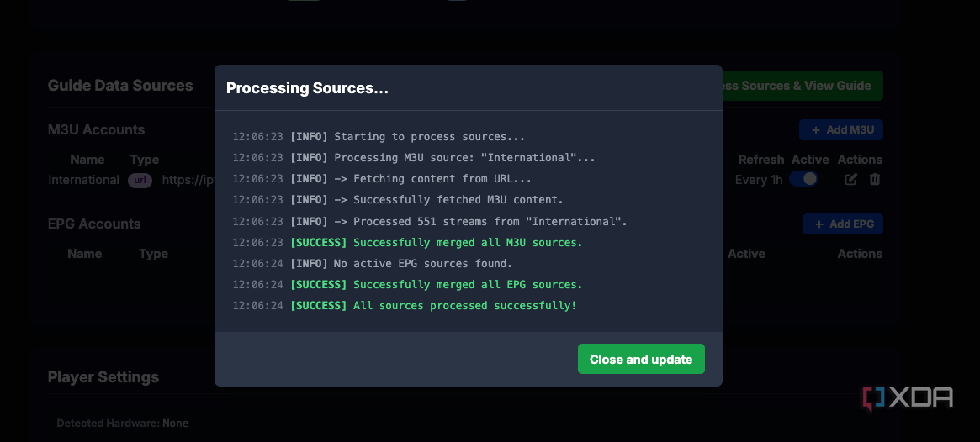Click the Every 1h refresh value
This screenshot has height=442, width=980.
pyautogui.click(x=759, y=180)
